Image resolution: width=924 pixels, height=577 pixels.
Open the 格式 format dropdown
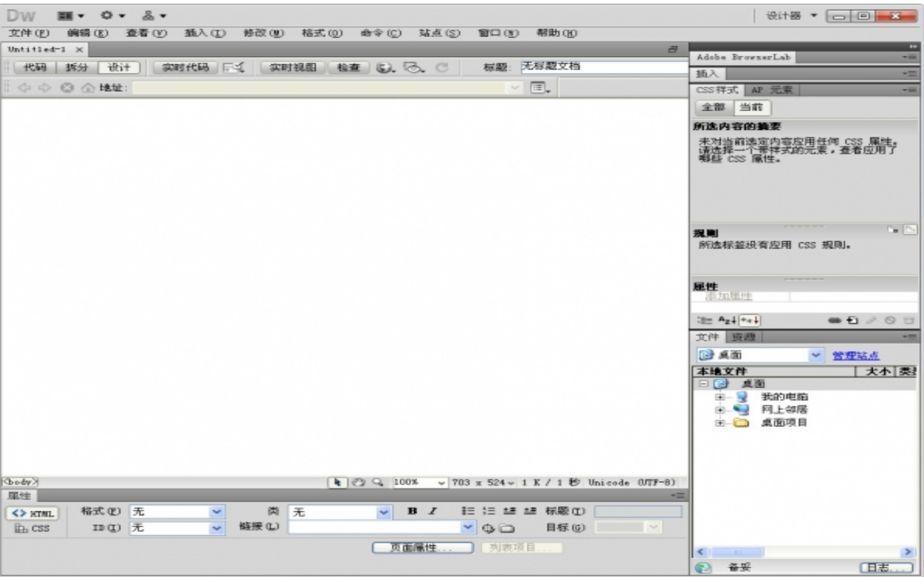tap(217, 512)
